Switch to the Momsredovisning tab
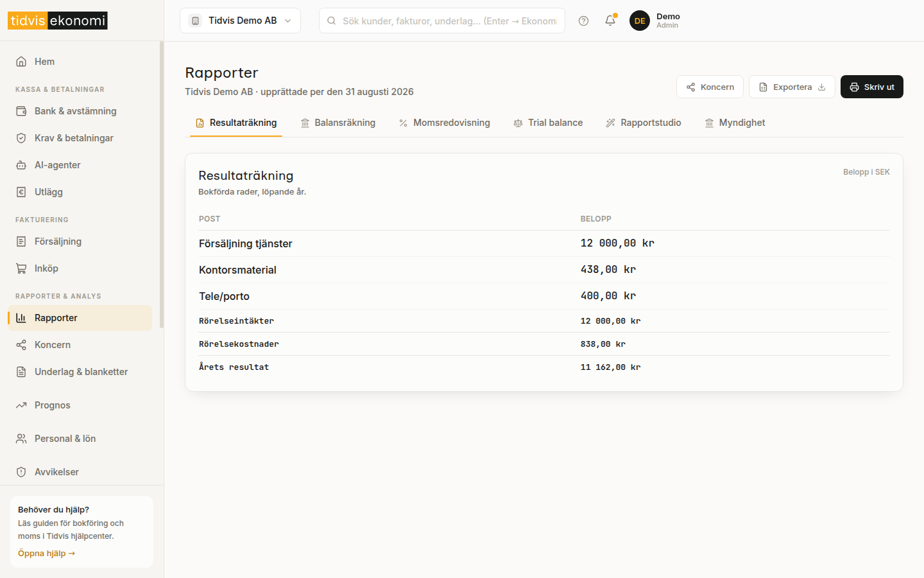The width and height of the screenshot is (924, 578). pos(445,123)
